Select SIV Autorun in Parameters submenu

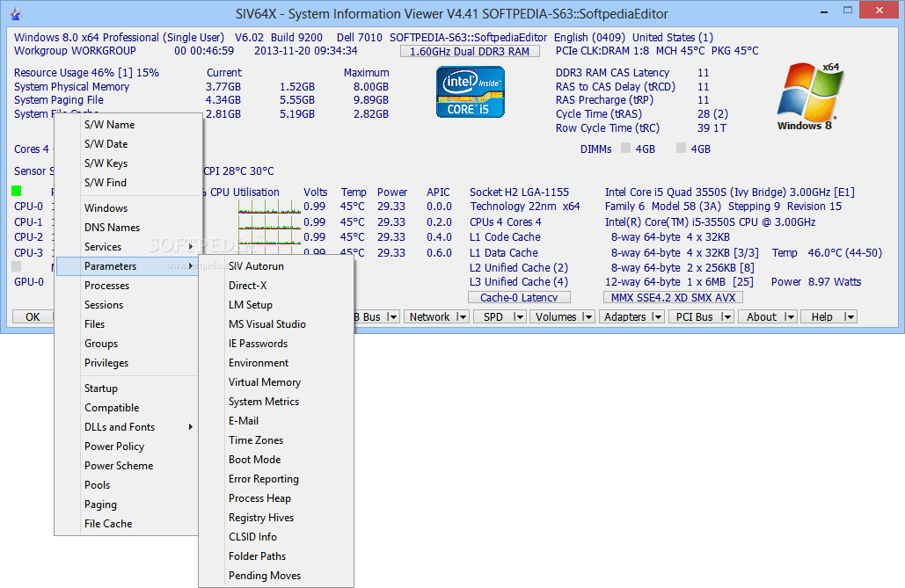276,266
